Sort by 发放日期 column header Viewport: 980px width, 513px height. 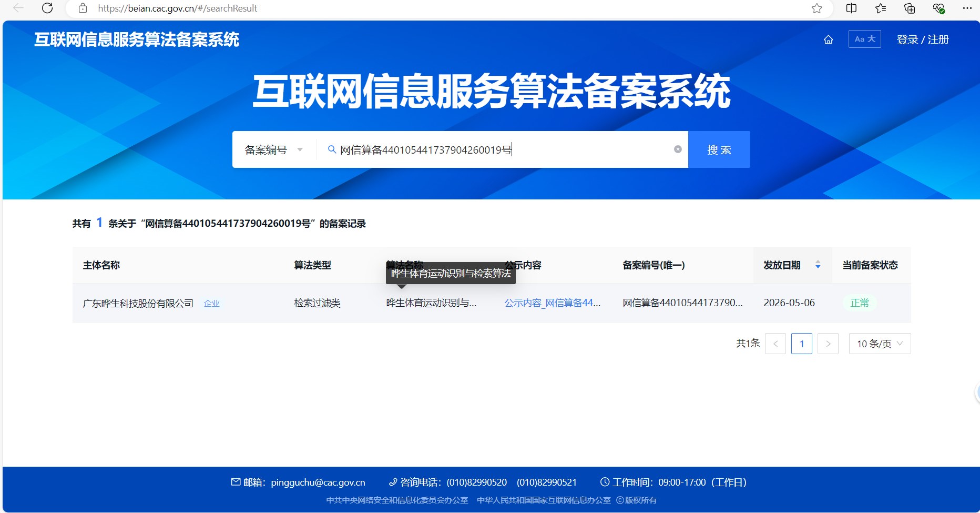point(792,265)
